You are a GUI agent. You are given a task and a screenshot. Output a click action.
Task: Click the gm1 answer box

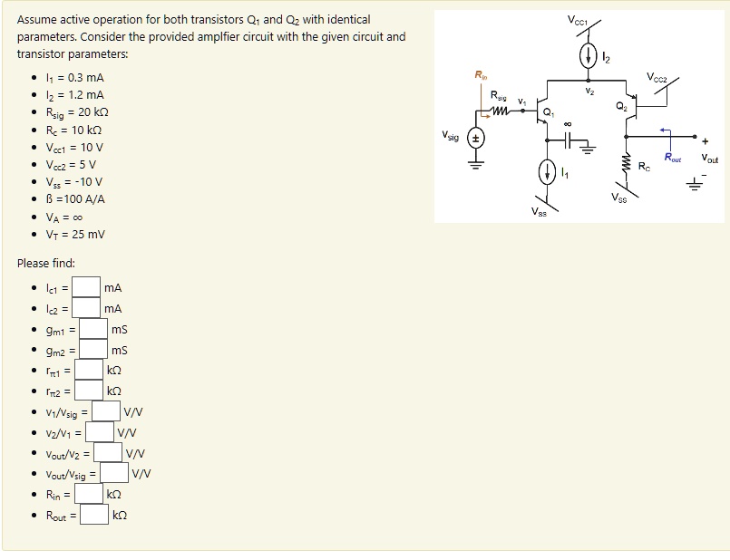point(92,329)
